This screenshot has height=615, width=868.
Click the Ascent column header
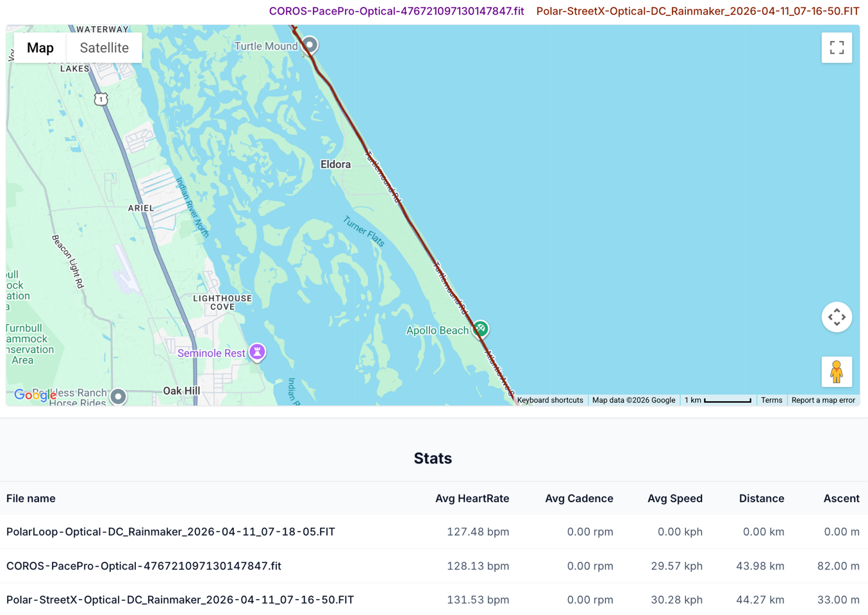tap(841, 498)
